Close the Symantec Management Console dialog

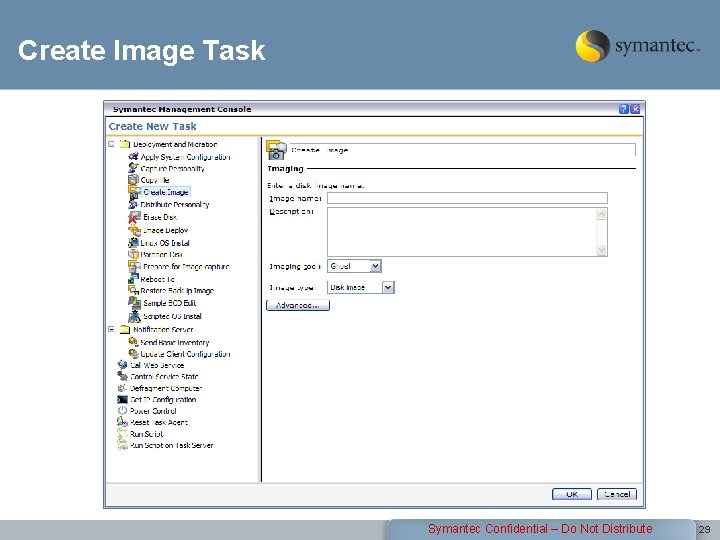[x=635, y=109]
